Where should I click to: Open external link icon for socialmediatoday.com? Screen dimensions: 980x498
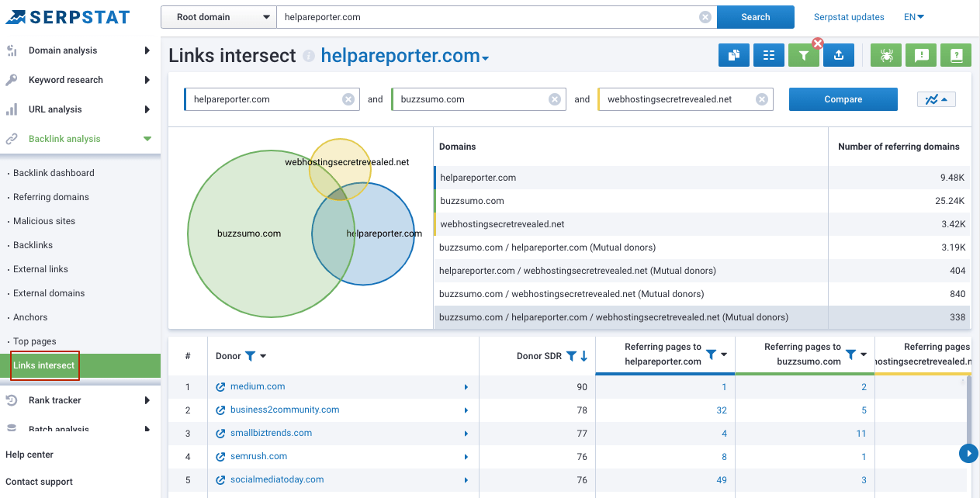(220, 480)
